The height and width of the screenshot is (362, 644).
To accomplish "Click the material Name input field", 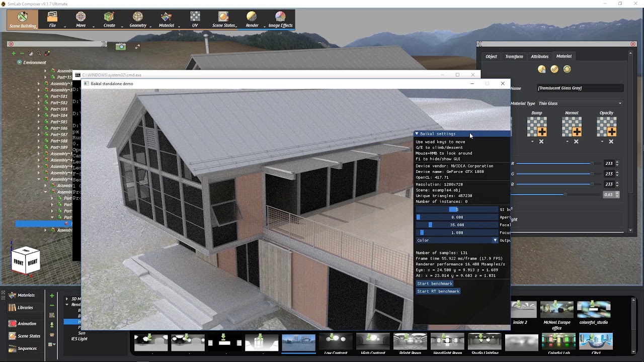I will coord(580,88).
